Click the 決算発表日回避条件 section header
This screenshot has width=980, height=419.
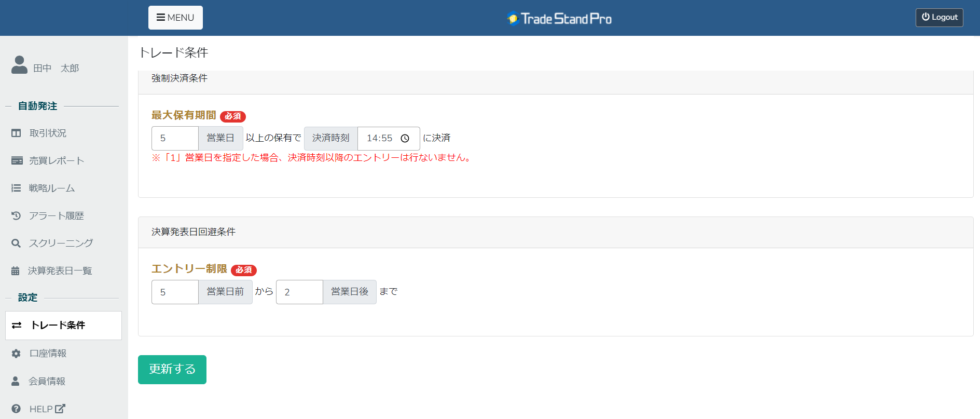(x=194, y=232)
